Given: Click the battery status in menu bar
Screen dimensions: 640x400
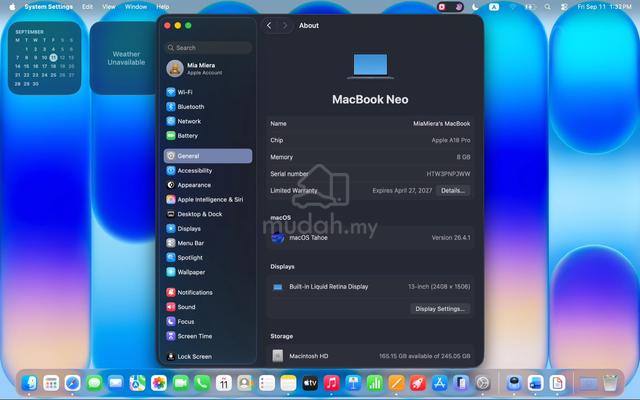Looking at the screenshot, I should 530,7.
